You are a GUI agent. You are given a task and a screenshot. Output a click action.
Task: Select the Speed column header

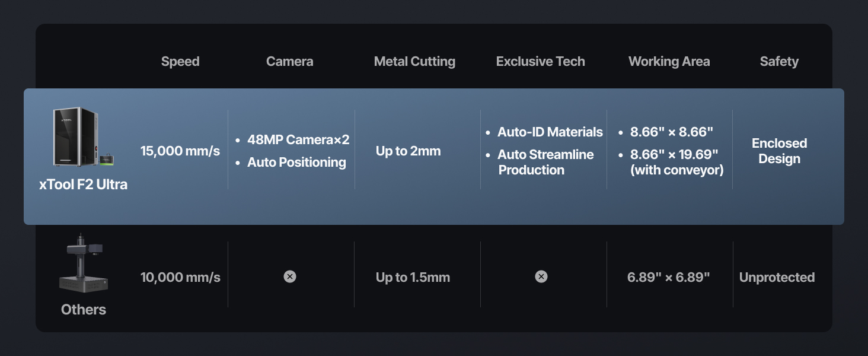click(x=180, y=62)
